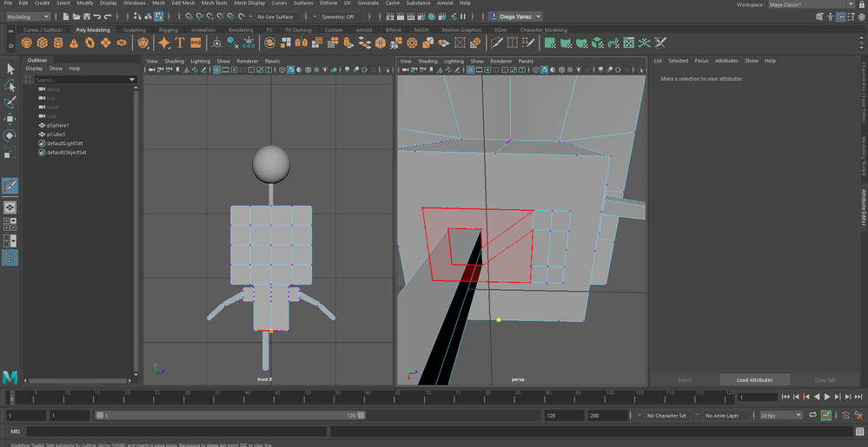
Task: Select the polygon Type text tool
Action: (x=180, y=43)
